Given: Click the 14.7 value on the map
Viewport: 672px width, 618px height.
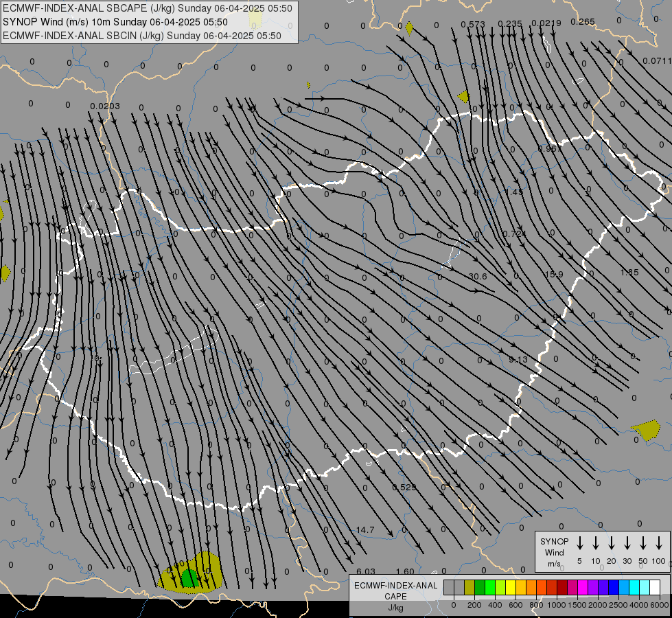Looking at the screenshot, I should pos(365,530).
